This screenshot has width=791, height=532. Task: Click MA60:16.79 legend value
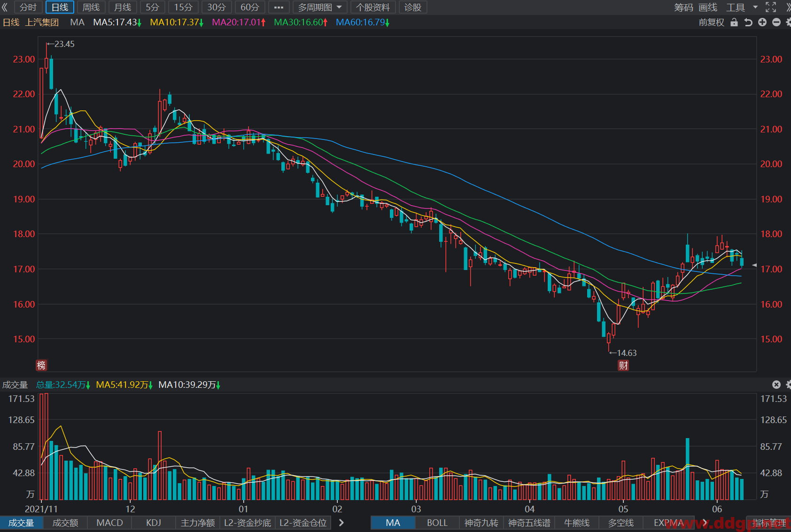pos(363,22)
